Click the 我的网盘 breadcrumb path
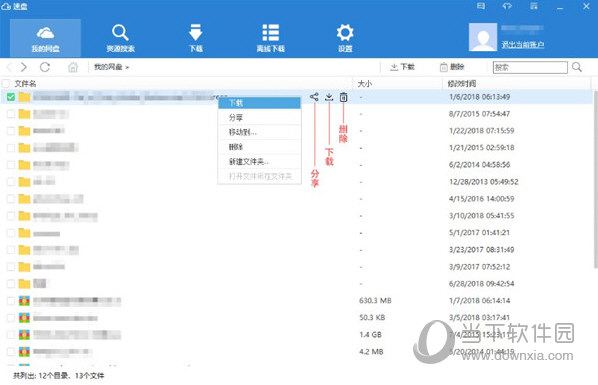This screenshot has width=598, height=385. (x=108, y=67)
